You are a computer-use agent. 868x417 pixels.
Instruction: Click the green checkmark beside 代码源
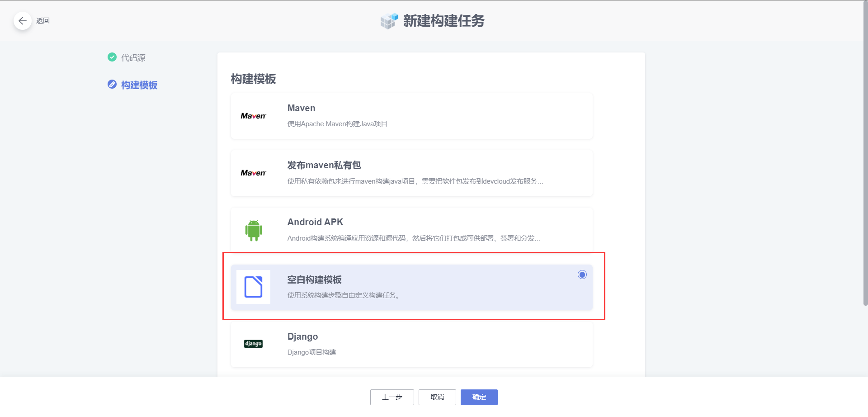[x=112, y=57]
